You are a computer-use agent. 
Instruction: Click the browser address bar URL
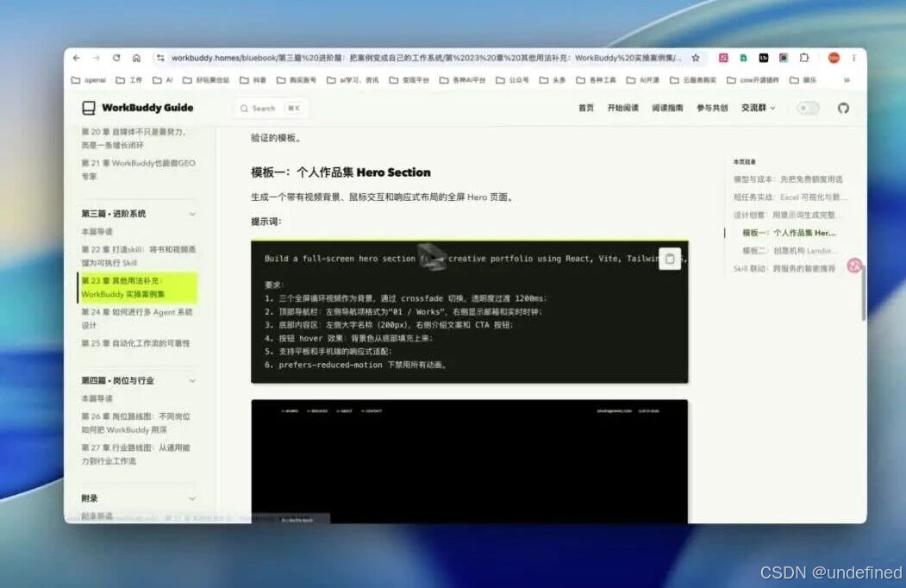(x=426, y=58)
